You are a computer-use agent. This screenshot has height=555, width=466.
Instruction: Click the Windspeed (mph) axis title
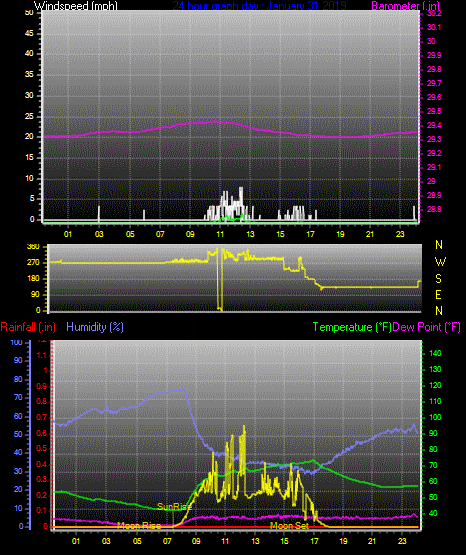click(75, 5)
